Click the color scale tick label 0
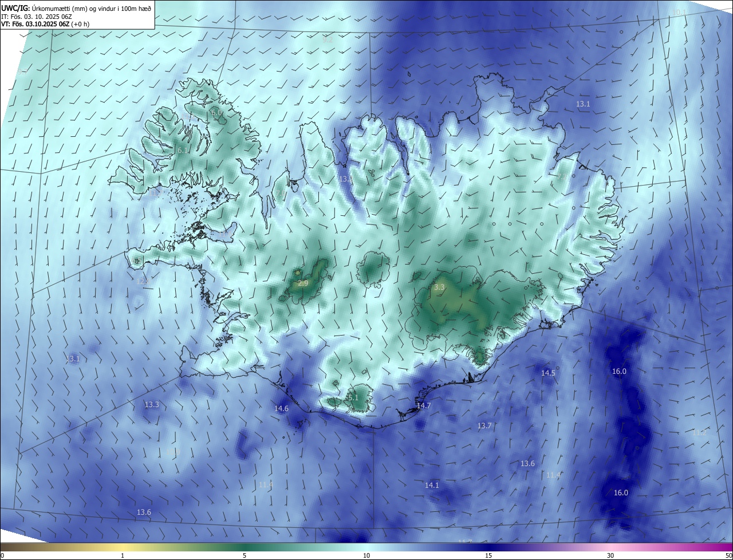Screen dimensions: 733x560 (2, 555)
